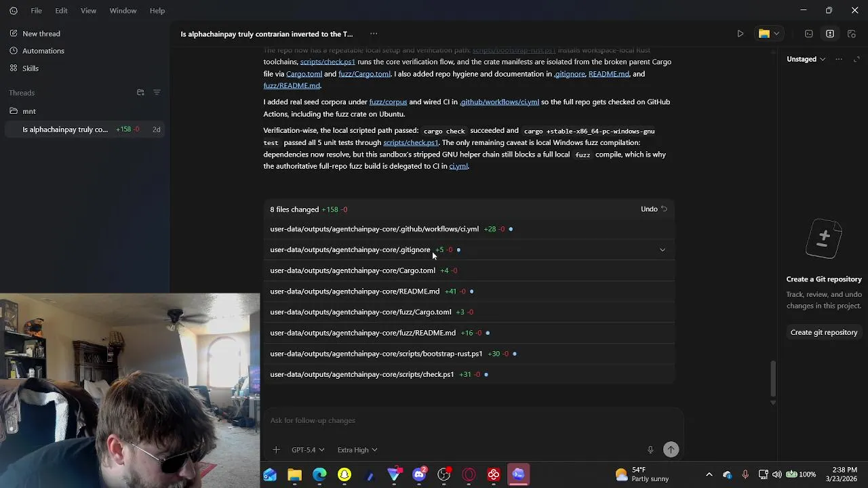This screenshot has width=868, height=488.
Task: Open the View menu
Action: tap(88, 11)
